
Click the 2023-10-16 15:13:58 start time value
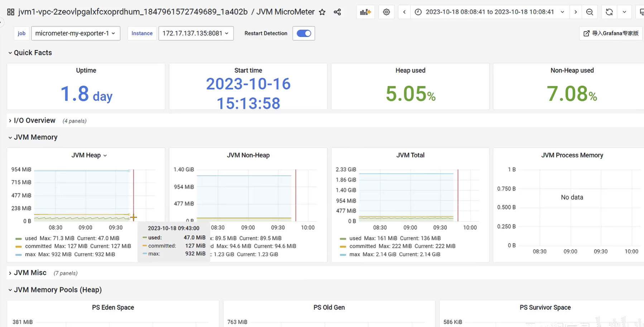point(248,93)
